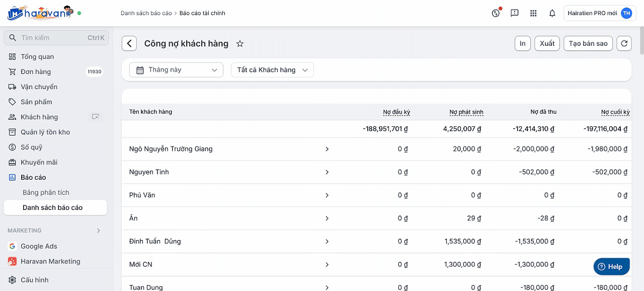This screenshot has width=644, height=291.
Task: Open Quản lý tồn kho in the sidebar
Action: pyautogui.click(x=45, y=132)
